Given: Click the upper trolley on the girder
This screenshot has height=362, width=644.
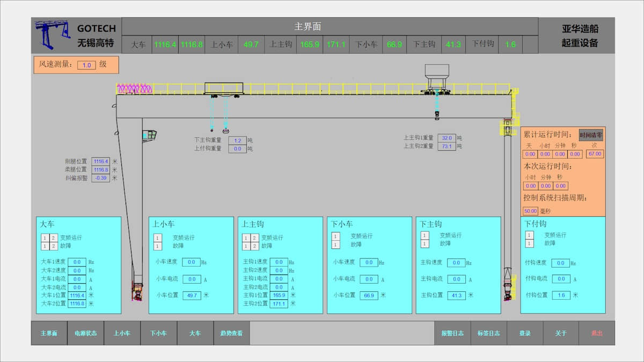Looking at the screenshot, I should click(x=223, y=88).
